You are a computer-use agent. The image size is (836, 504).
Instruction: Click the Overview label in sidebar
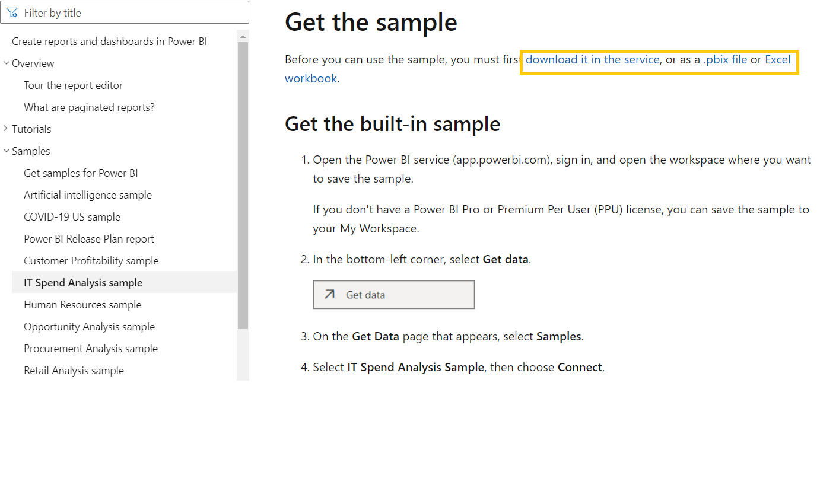point(33,63)
